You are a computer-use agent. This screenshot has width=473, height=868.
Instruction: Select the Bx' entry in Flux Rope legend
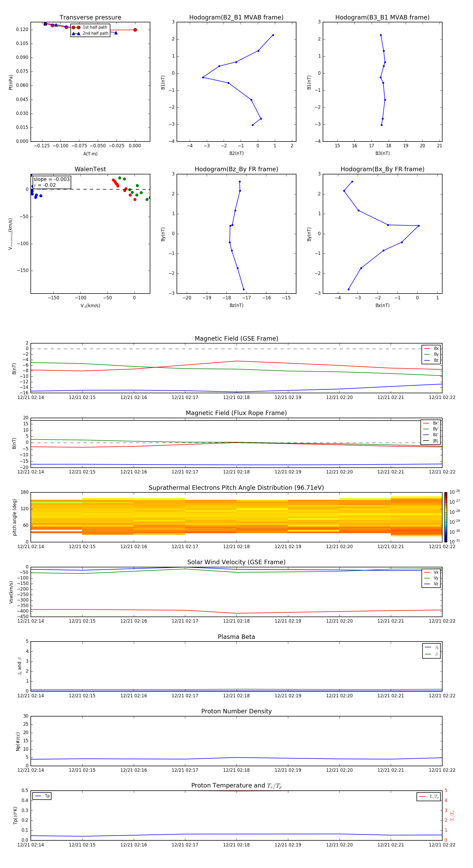tap(431, 423)
